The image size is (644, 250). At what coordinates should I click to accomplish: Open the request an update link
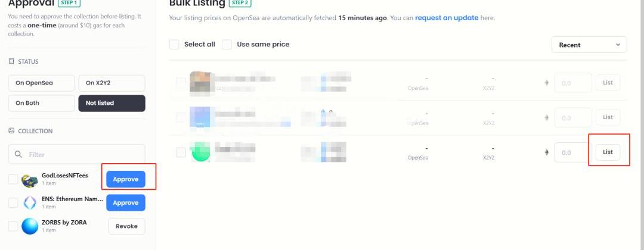coord(447,18)
